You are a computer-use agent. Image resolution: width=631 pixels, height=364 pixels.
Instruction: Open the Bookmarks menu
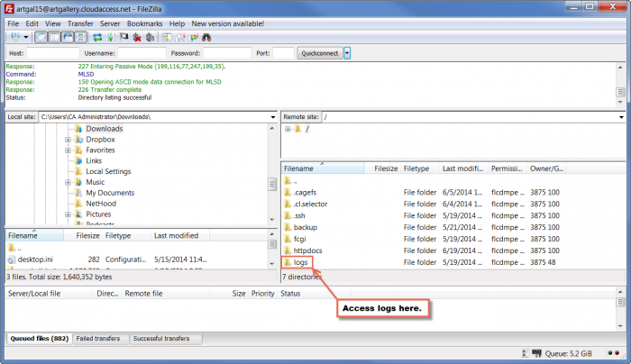144,23
